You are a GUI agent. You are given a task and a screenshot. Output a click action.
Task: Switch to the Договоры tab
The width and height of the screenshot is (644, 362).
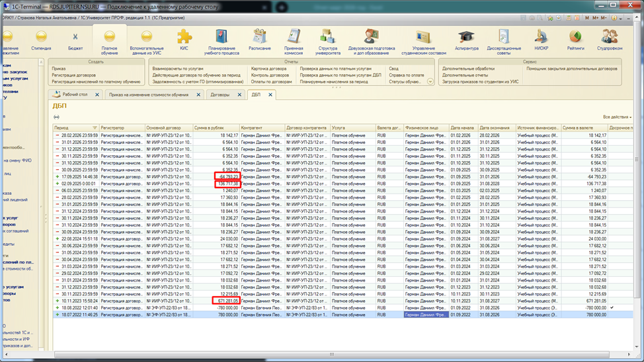click(220, 95)
